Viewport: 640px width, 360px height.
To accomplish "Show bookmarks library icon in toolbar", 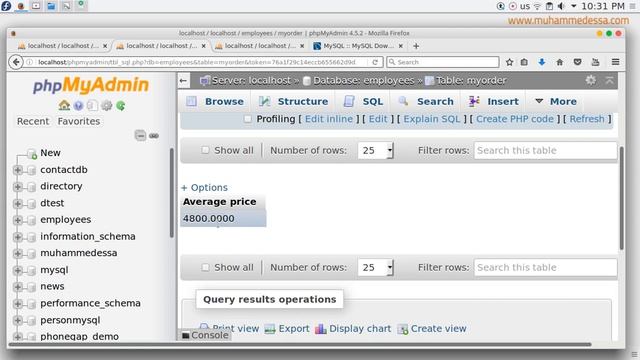I will coord(524,62).
